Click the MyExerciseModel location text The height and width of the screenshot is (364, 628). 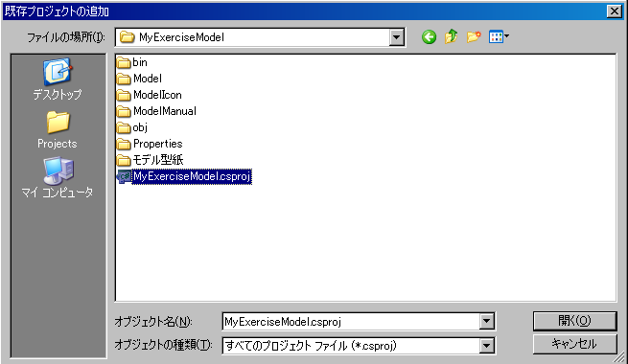[181, 37]
